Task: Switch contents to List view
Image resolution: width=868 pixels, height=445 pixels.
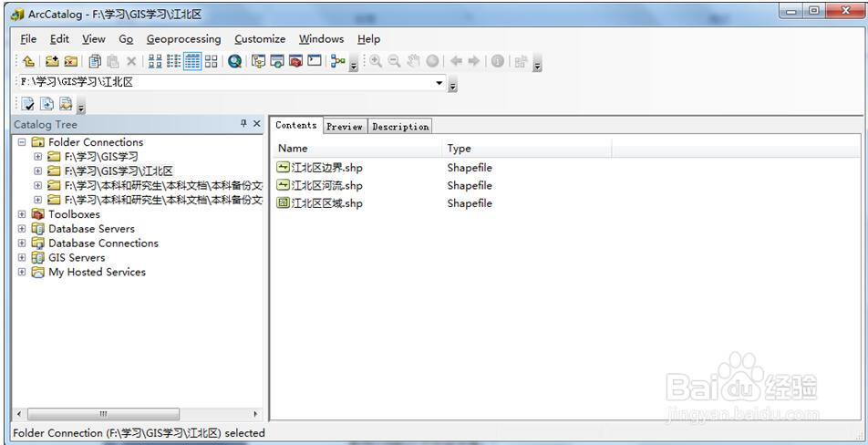Action: pyautogui.click(x=174, y=61)
